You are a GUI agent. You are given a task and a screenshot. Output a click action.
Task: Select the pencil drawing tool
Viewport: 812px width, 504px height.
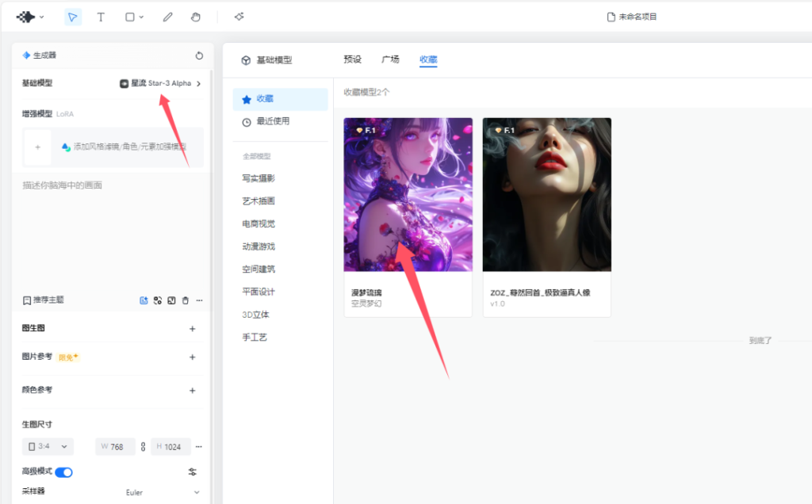click(x=167, y=17)
